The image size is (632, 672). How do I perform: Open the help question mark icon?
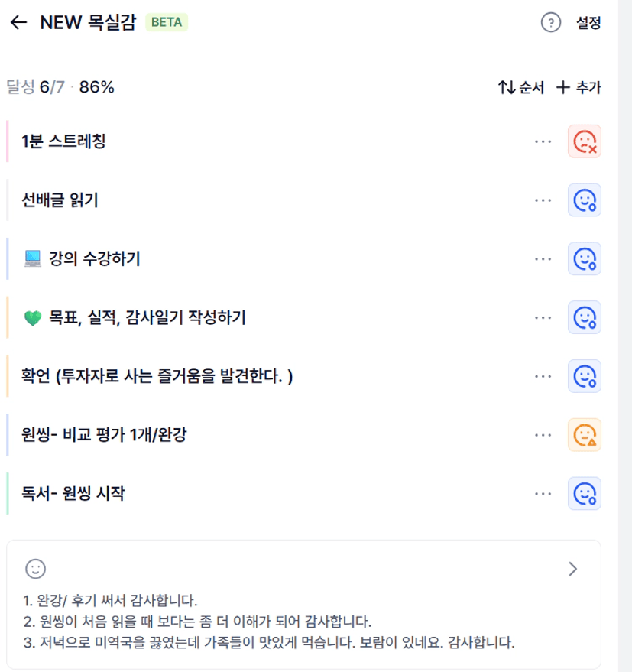pos(550,23)
